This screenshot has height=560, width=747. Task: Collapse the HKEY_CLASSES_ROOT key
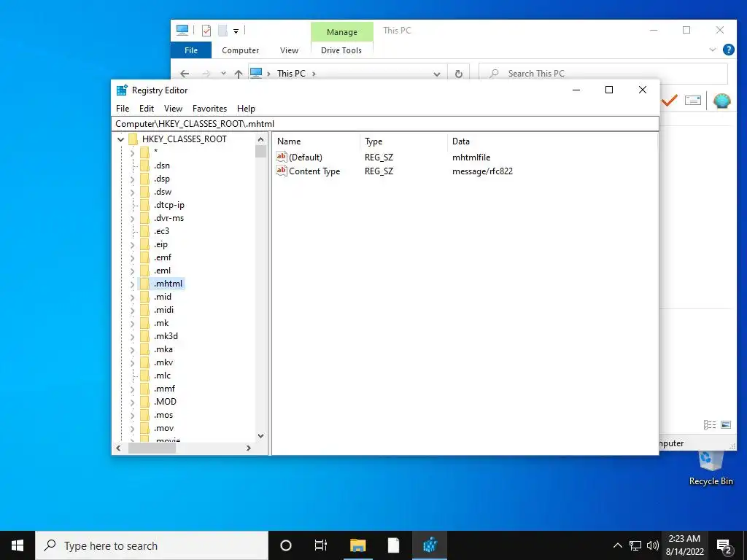pos(120,139)
